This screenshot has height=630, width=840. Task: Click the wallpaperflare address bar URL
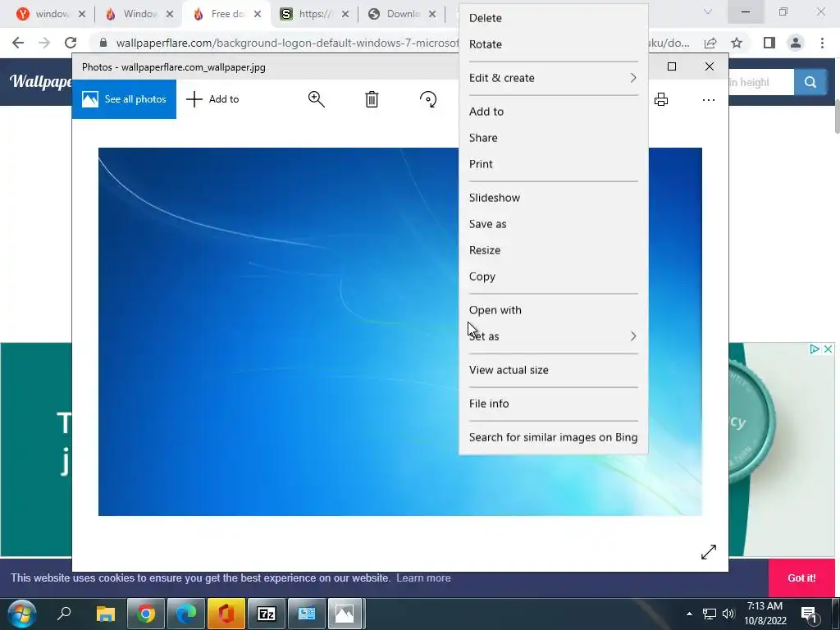tap(287, 43)
